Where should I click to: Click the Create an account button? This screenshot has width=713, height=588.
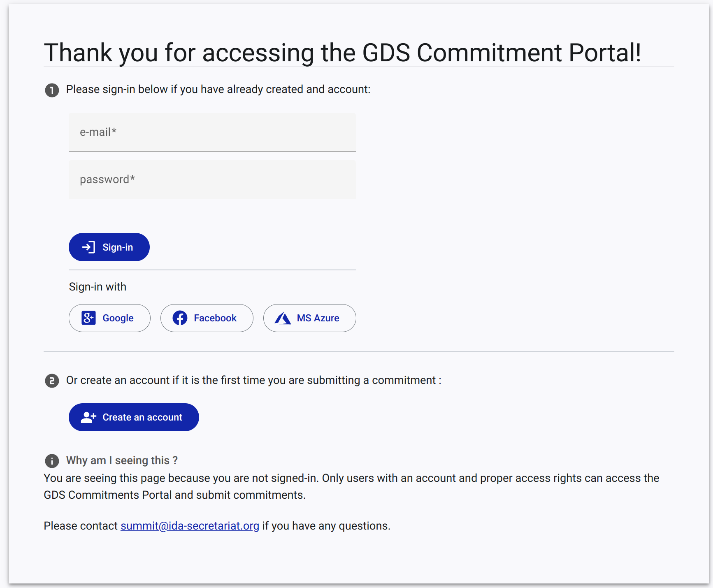(x=134, y=417)
